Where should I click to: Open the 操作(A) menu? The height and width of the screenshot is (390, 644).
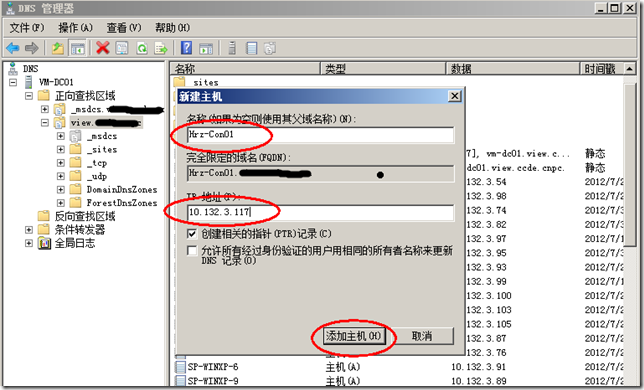tap(76, 28)
